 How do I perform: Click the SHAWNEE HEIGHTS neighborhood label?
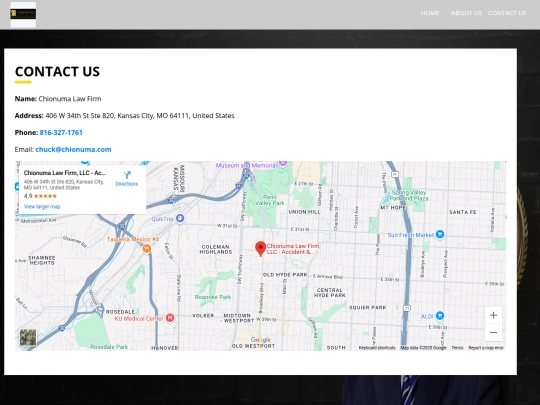coord(42,260)
